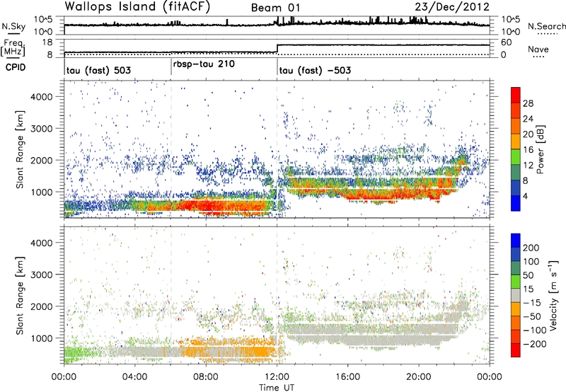Click the "-100" tick on velocity colorbar
This screenshot has width=566, height=392.
coord(534,330)
